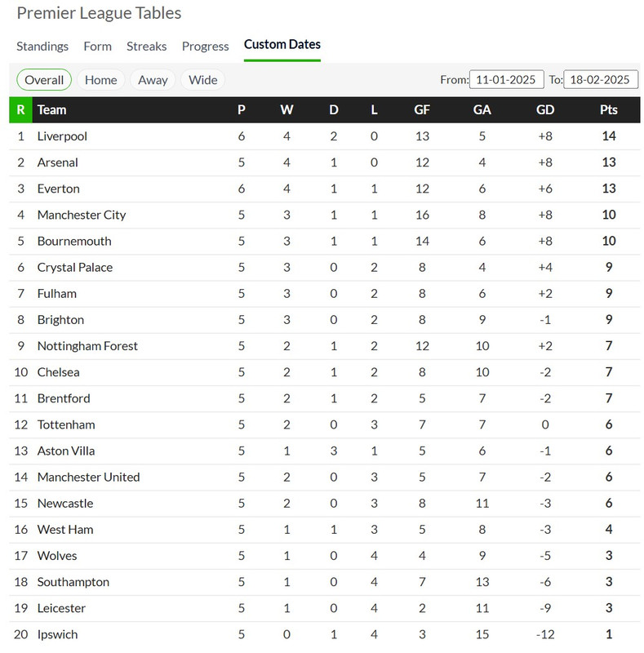
Task: Click the Team column header
Action: pyautogui.click(x=51, y=110)
